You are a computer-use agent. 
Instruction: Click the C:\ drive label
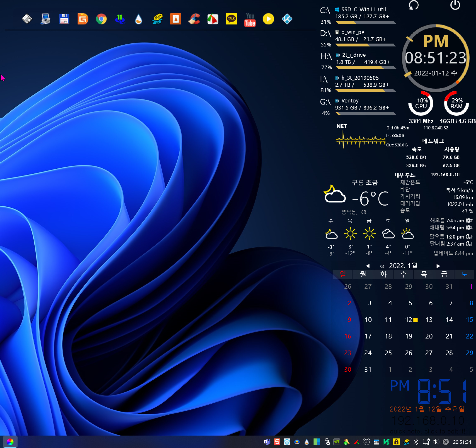[x=325, y=11]
